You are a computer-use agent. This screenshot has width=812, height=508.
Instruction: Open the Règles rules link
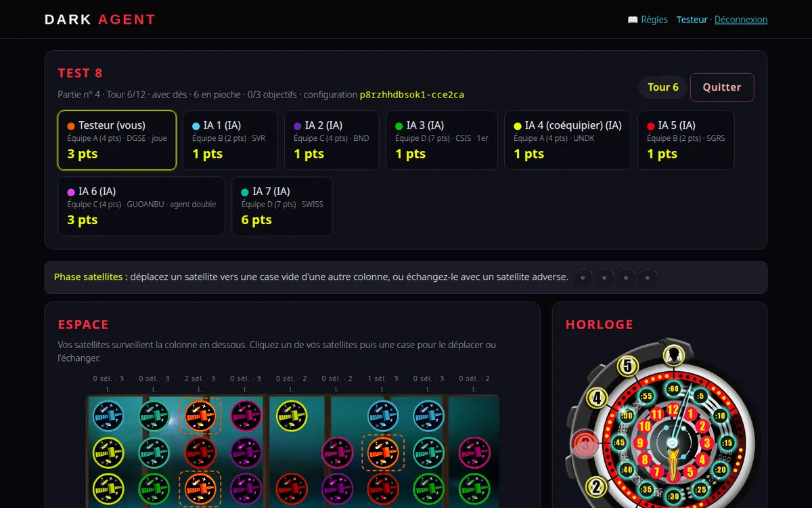tap(648, 20)
